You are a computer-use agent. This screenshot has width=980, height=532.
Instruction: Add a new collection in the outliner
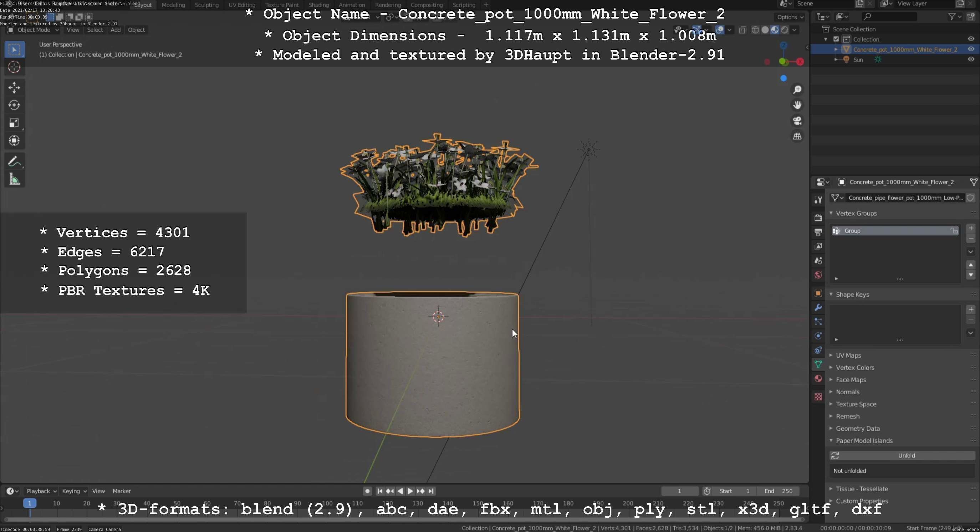tap(971, 16)
